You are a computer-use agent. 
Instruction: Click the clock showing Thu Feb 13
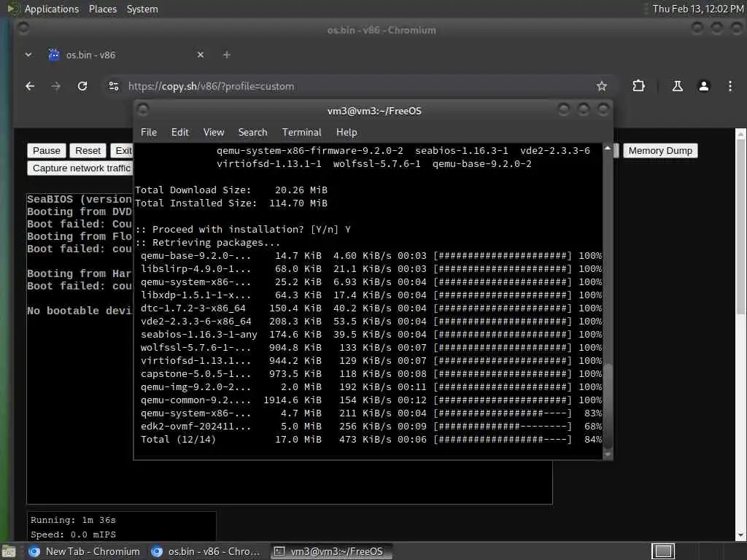click(x=697, y=9)
